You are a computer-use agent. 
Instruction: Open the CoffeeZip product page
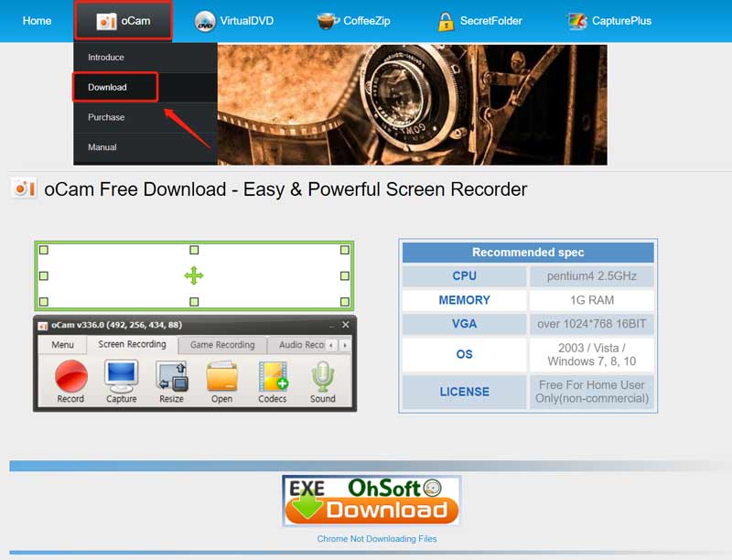[x=353, y=21]
